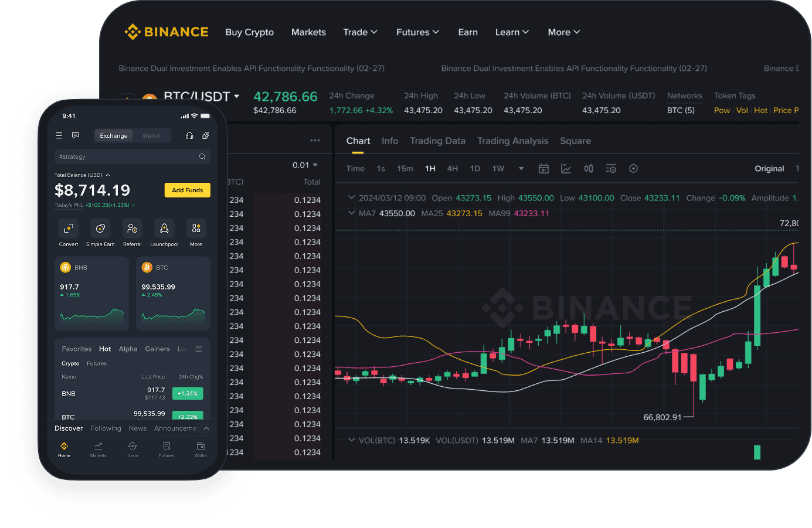Click hexagon chart settings icon
This screenshot has width=812, height=528.
coord(633,169)
